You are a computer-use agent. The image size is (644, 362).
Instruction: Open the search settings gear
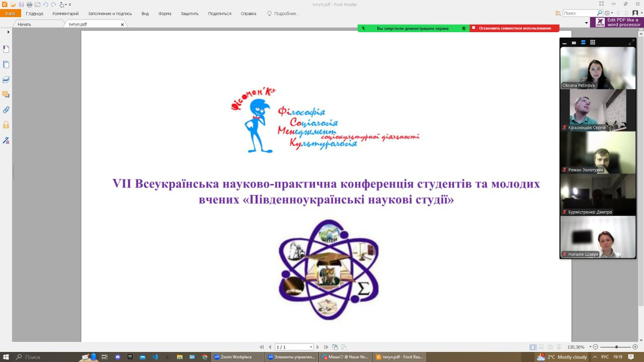pyautogui.click(x=607, y=13)
